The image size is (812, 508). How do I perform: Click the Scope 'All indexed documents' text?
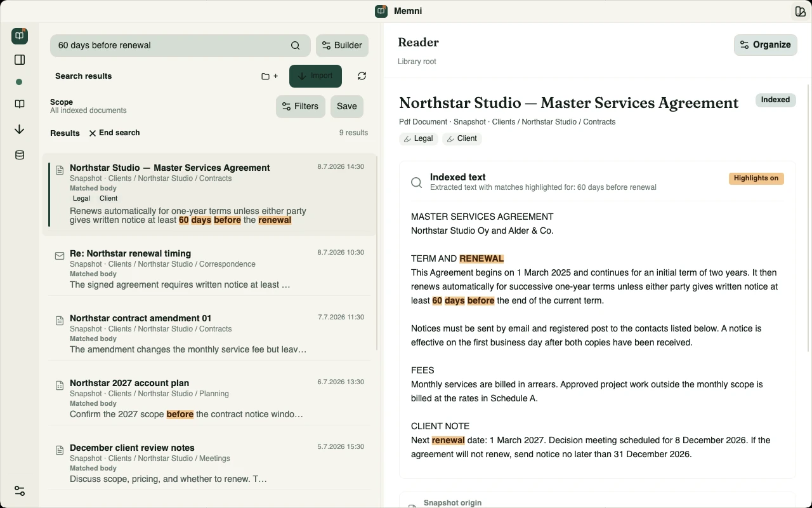click(x=88, y=110)
